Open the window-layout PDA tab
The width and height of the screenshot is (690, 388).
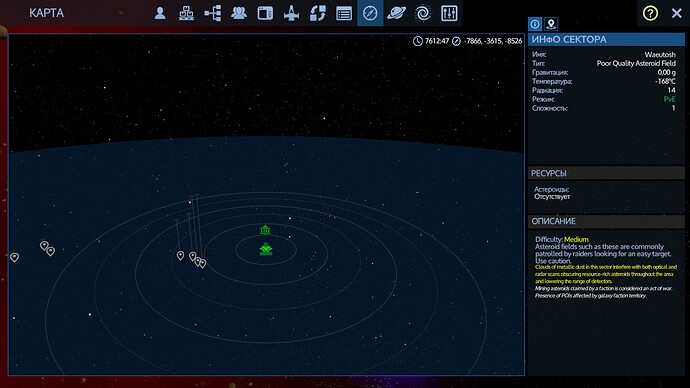click(x=265, y=13)
